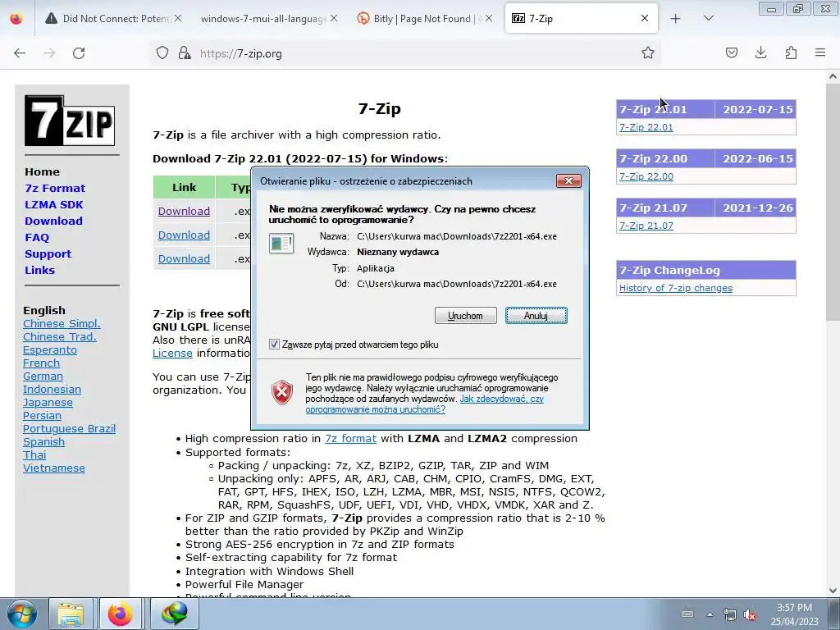Click the application file icon in dialog
The height and width of the screenshot is (630, 840).
tap(281, 244)
